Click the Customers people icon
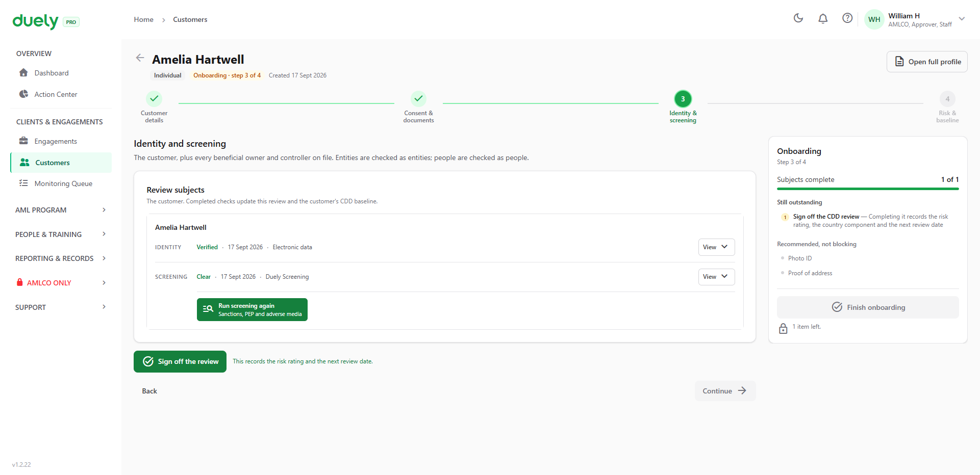Viewport: 980px width, 475px height. [x=24, y=162]
